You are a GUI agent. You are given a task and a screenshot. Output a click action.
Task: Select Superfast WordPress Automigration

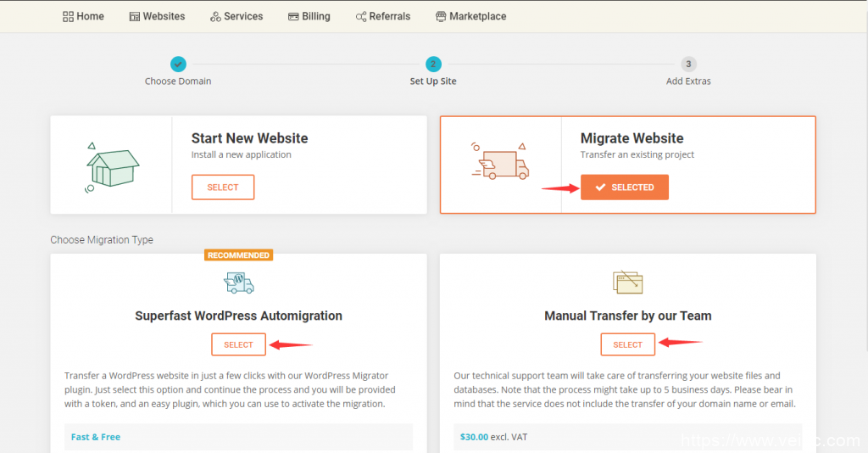238,344
